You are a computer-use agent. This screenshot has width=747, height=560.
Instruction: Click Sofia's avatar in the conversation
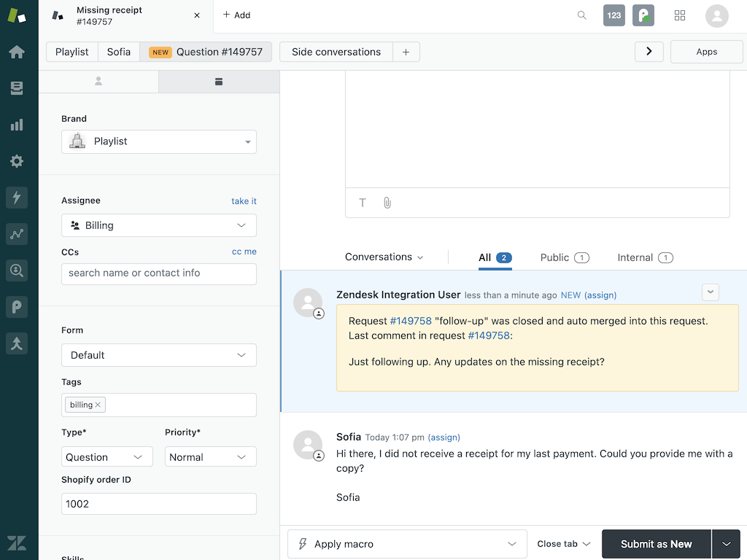[x=309, y=446]
